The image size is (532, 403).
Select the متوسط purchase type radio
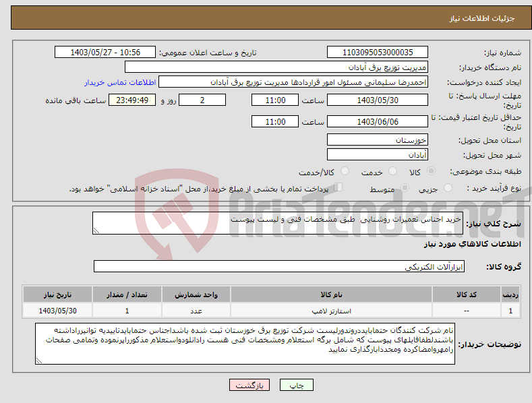tap(405, 187)
